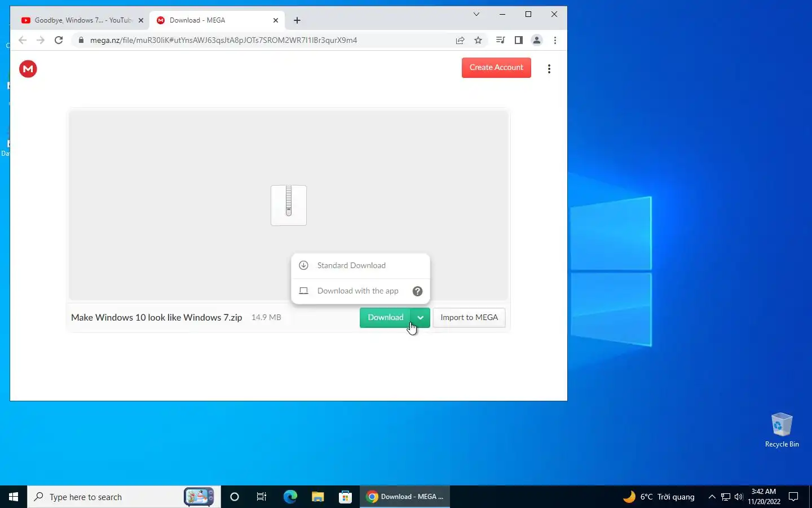Open MEGA page three-dot menu
This screenshot has height=508, width=812.
click(x=549, y=69)
